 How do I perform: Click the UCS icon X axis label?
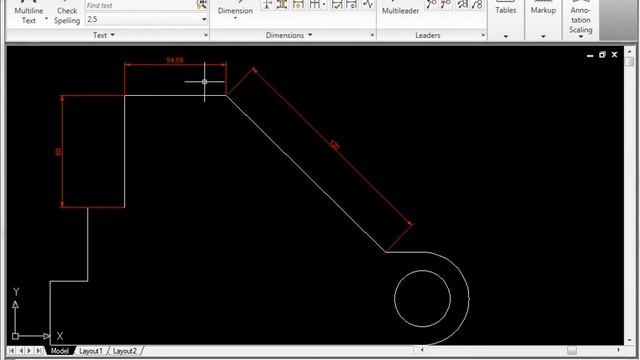click(x=60, y=336)
